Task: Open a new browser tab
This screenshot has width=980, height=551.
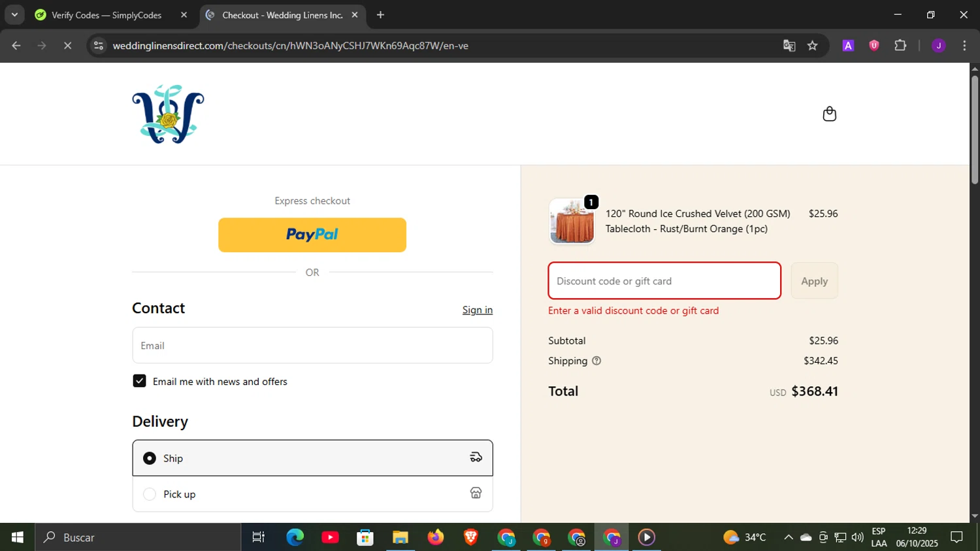Action: point(380,15)
